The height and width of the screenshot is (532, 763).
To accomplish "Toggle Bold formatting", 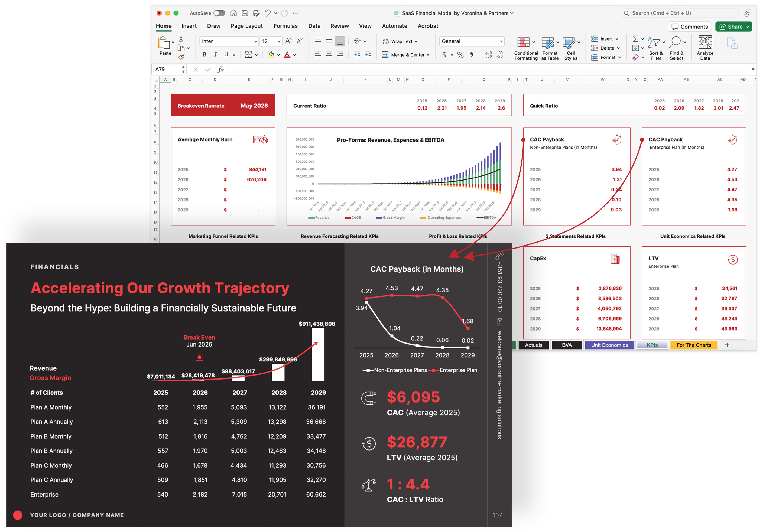I will click(x=205, y=54).
